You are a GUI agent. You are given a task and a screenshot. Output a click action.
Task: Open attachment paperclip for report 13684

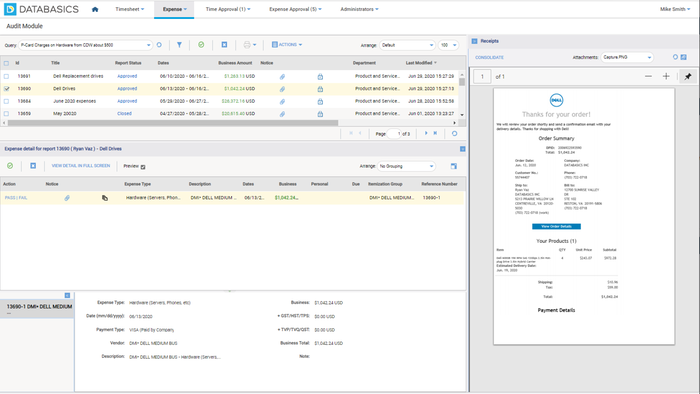coord(282,102)
